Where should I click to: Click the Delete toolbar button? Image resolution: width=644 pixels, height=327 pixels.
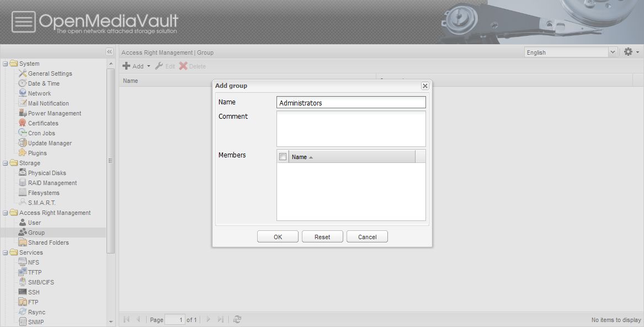(x=193, y=66)
